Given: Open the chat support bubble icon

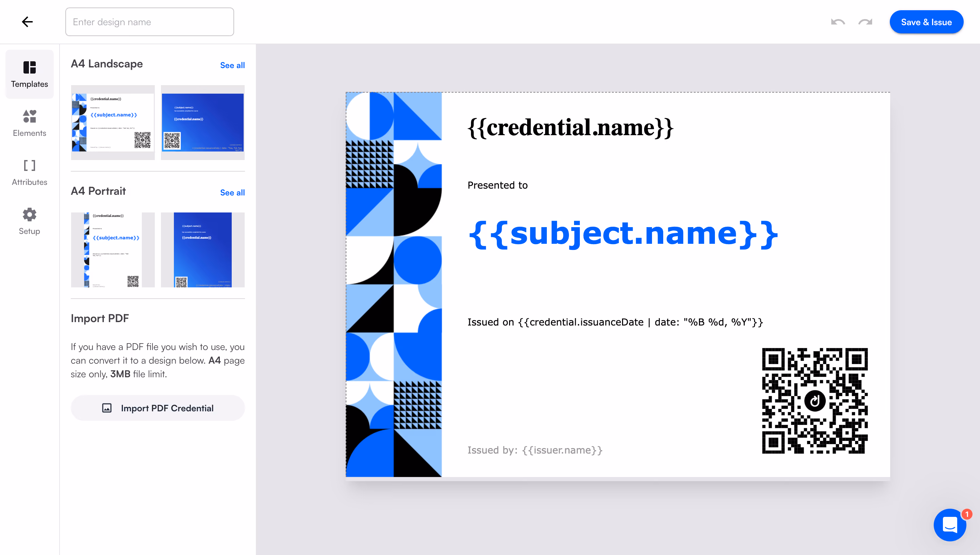Looking at the screenshot, I should pyautogui.click(x=950, y=525).
